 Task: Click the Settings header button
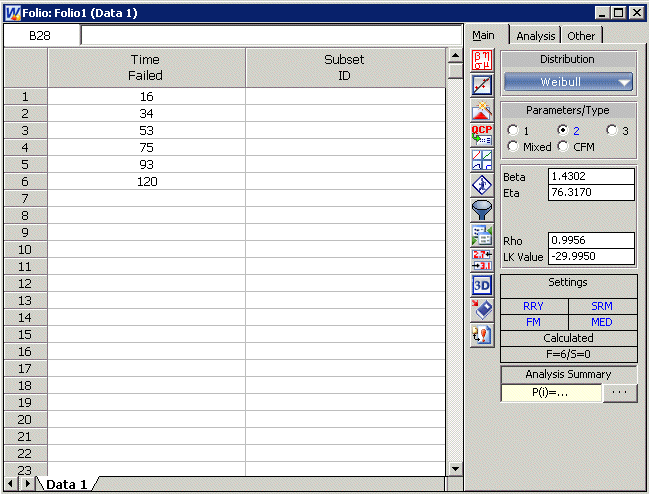click(568, 286)
